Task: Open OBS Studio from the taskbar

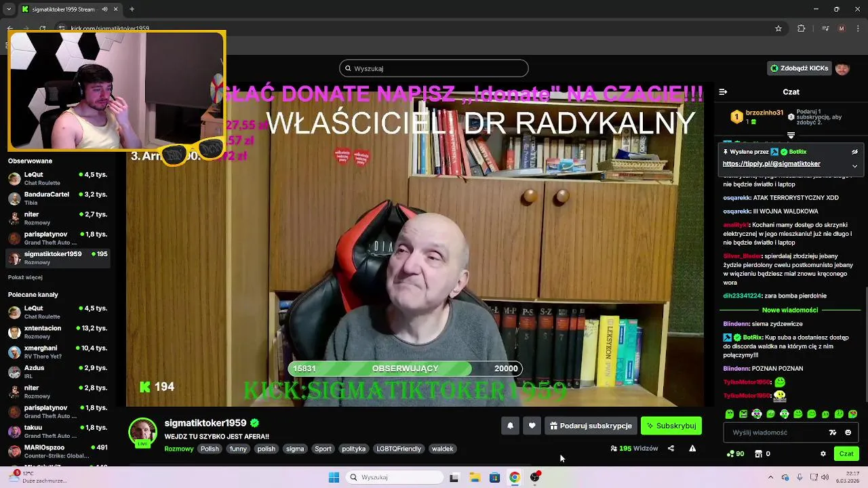Action: pyautogui.click(x=535, y=477)
